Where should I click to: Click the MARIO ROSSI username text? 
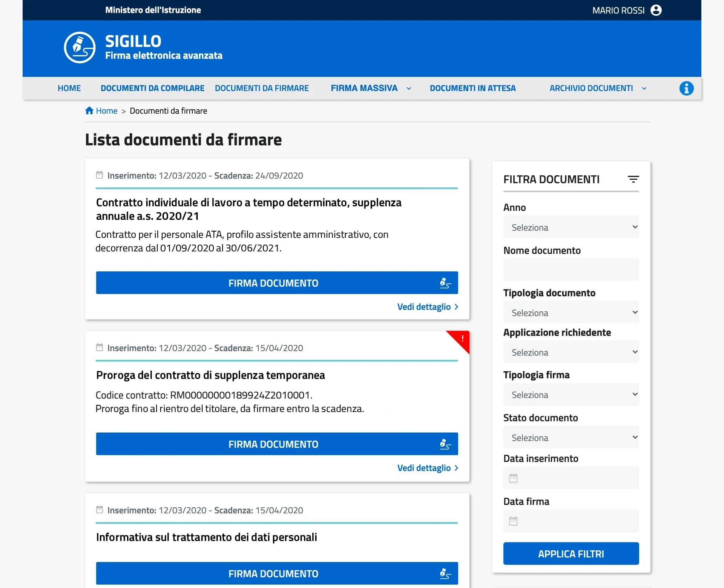618,11
